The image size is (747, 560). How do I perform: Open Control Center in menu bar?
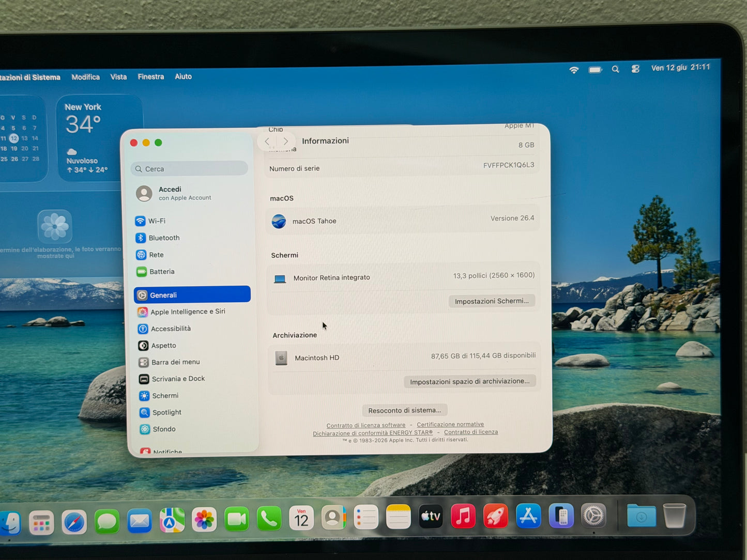[635, 68]
